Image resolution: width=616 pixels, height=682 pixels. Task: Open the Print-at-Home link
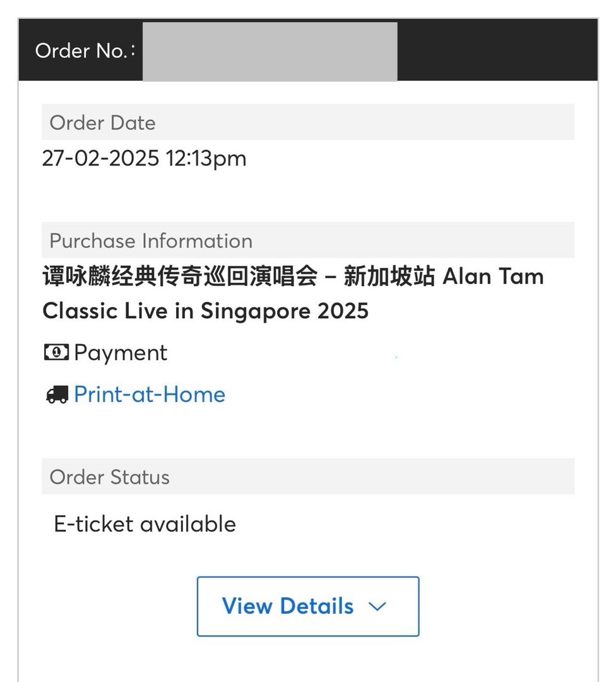pos(150,394)
